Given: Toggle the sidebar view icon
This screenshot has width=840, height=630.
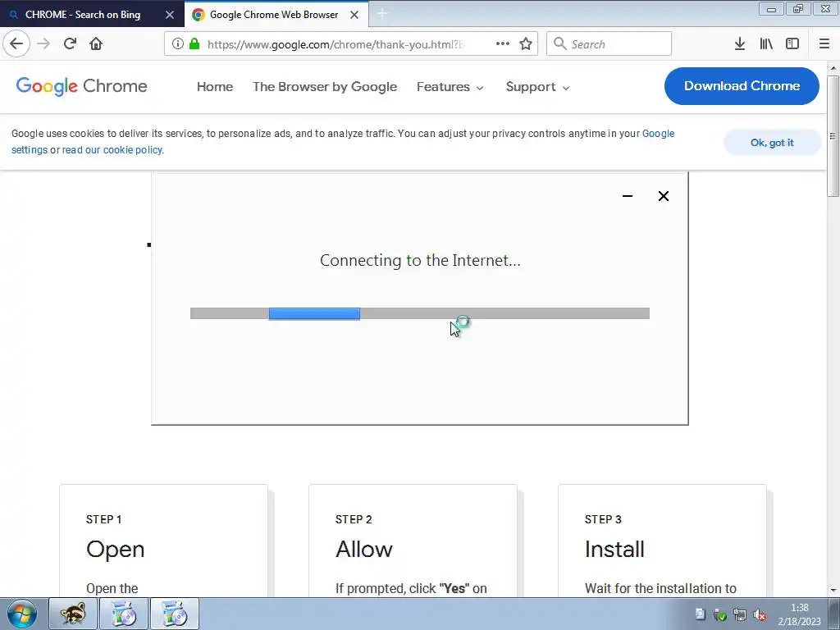Looking at the screenshot, I should [x=792, y=43].
